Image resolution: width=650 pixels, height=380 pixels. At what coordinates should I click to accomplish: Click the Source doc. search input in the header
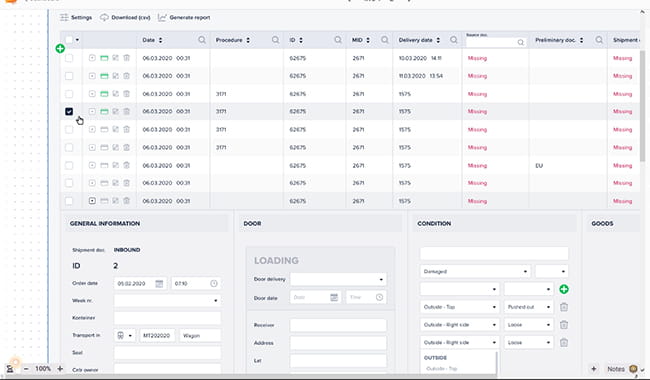(495, 42)
